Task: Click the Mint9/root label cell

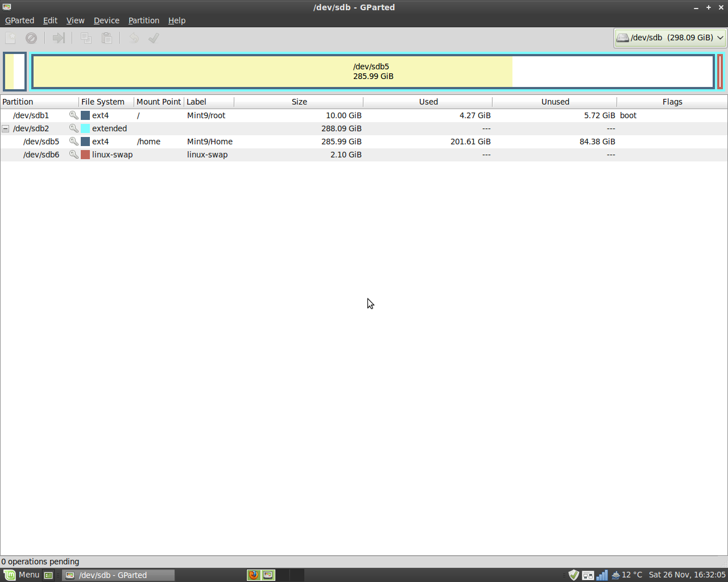Action: 206,115
